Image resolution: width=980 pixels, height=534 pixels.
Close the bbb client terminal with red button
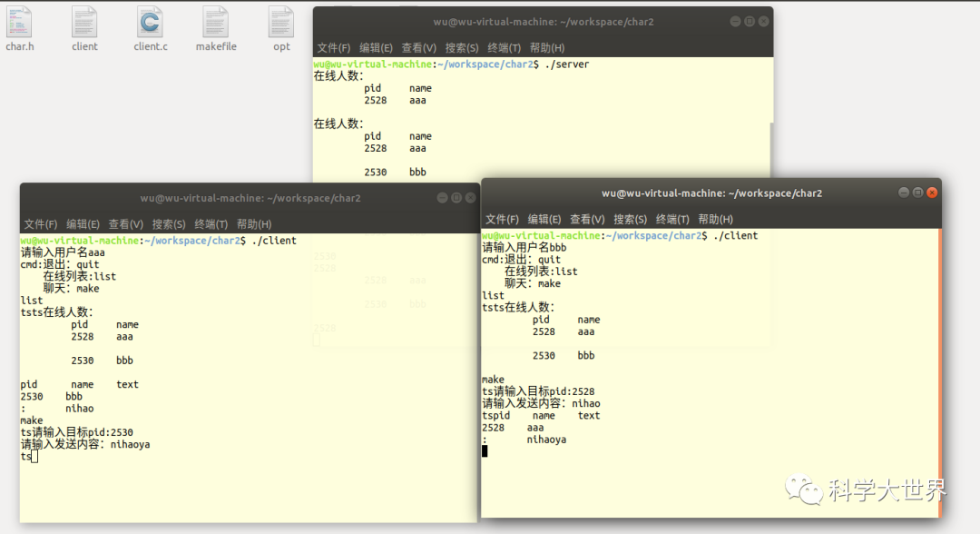[x=932, y=193]
